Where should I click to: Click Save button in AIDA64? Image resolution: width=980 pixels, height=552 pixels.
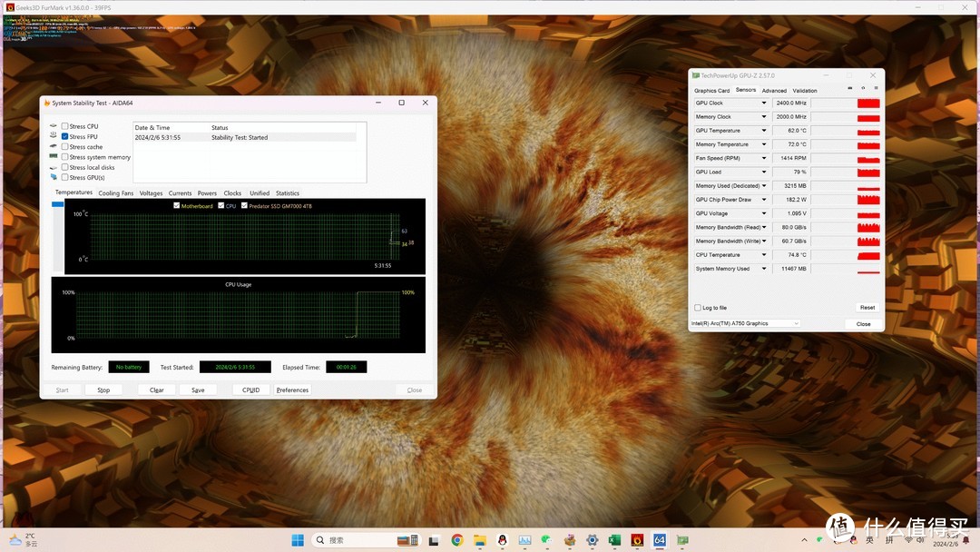tap(198, 390)
